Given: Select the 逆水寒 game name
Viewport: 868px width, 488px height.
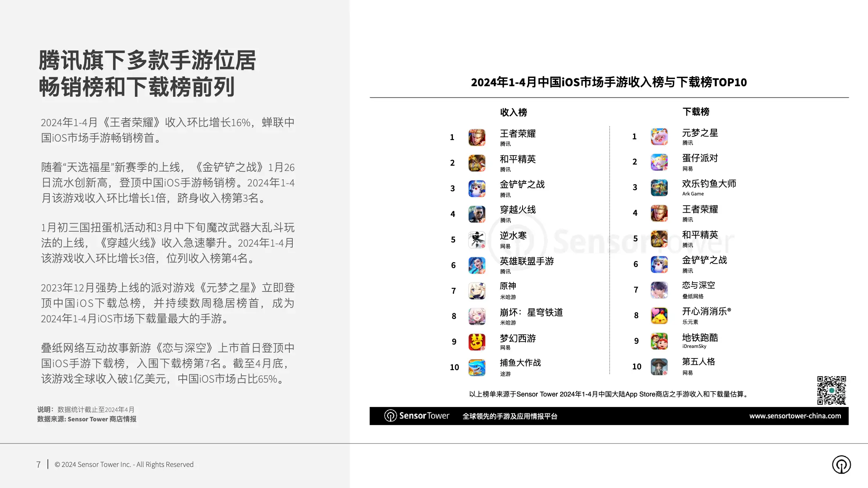Looking at the screenshot, I should (513, 236).
